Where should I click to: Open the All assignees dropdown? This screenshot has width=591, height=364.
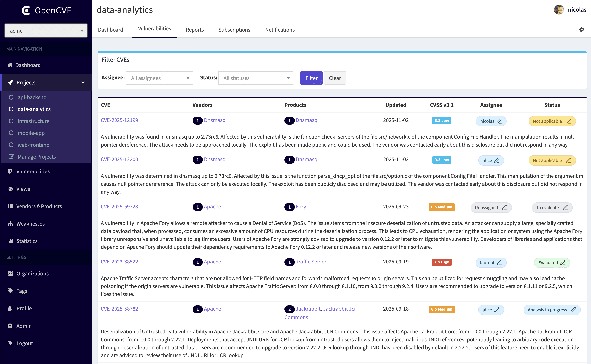pos(160,78)
